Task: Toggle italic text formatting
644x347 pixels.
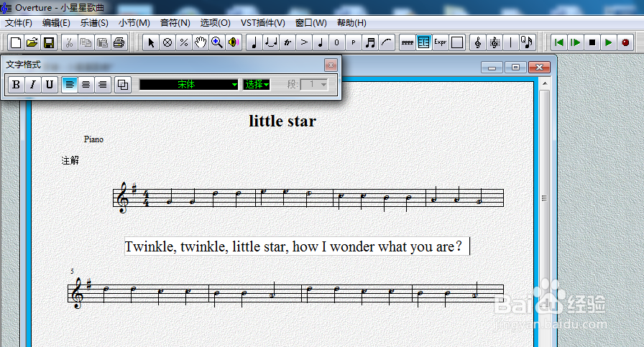Action: [x=32, y=85]
